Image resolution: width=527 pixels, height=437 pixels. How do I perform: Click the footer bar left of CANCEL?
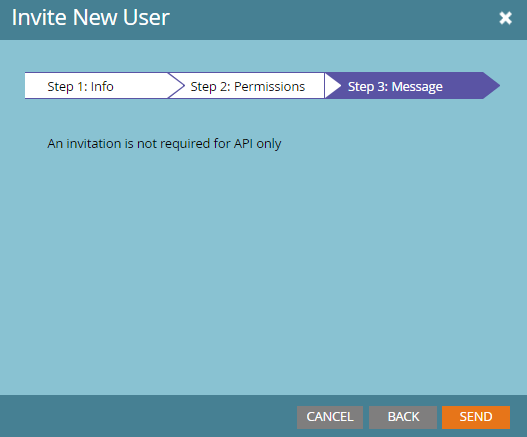pyautogui.click(x=148, y=416)
